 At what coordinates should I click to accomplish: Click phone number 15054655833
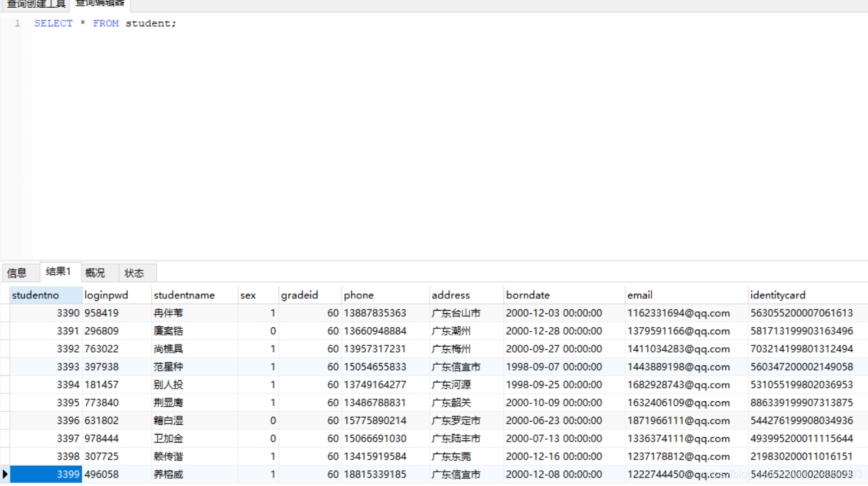tap(375, 367)
